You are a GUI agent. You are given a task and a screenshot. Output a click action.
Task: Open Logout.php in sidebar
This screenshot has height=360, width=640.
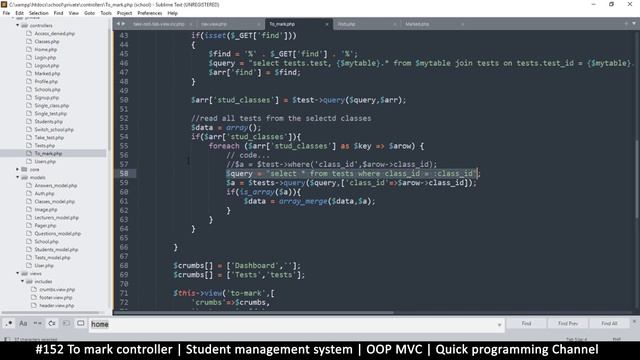point(47,66)
